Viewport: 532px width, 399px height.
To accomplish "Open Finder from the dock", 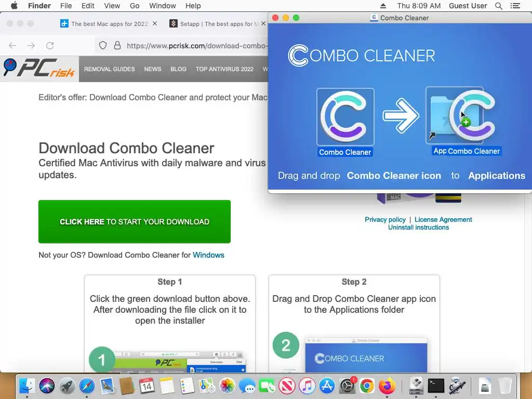I will [26, 386].
